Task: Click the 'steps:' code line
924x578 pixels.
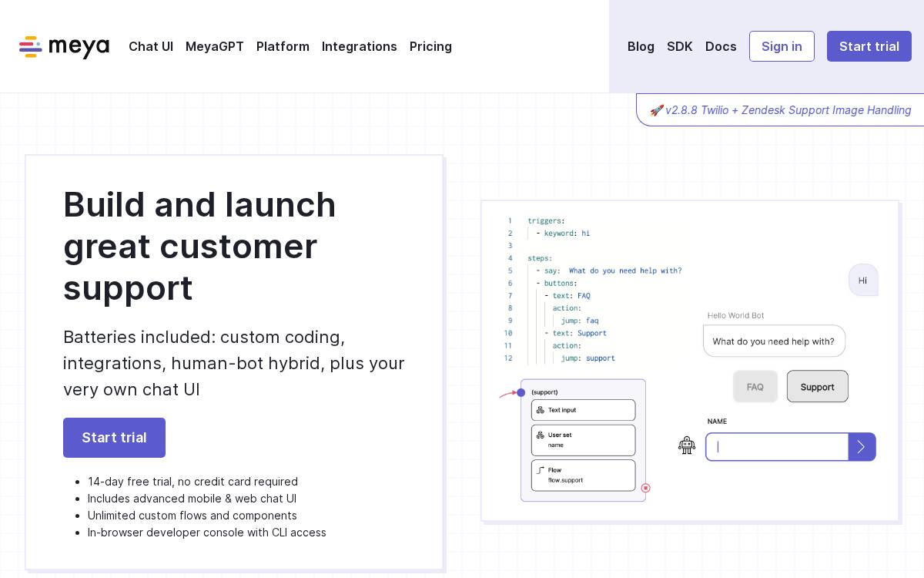Action: coord(540,258)
